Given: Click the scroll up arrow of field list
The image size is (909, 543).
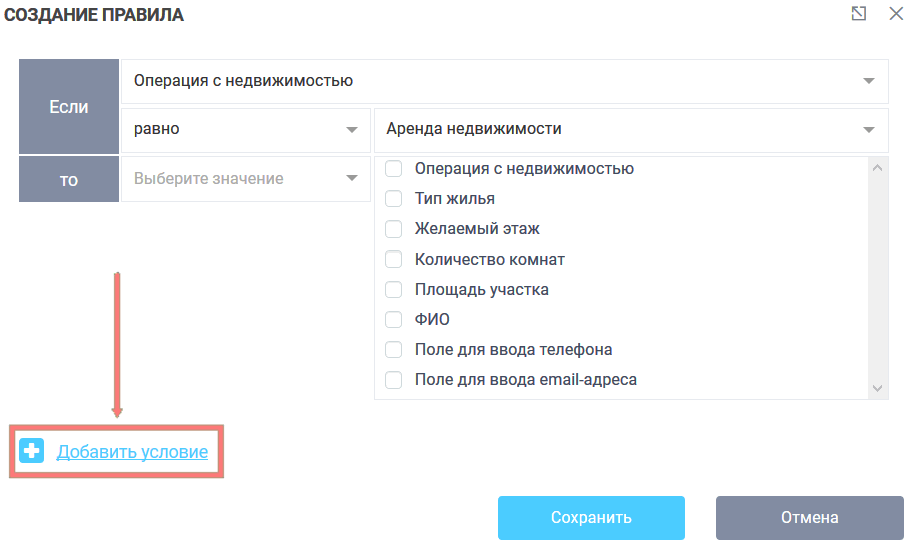Looking at the screenshot, I should coord(877,168).
